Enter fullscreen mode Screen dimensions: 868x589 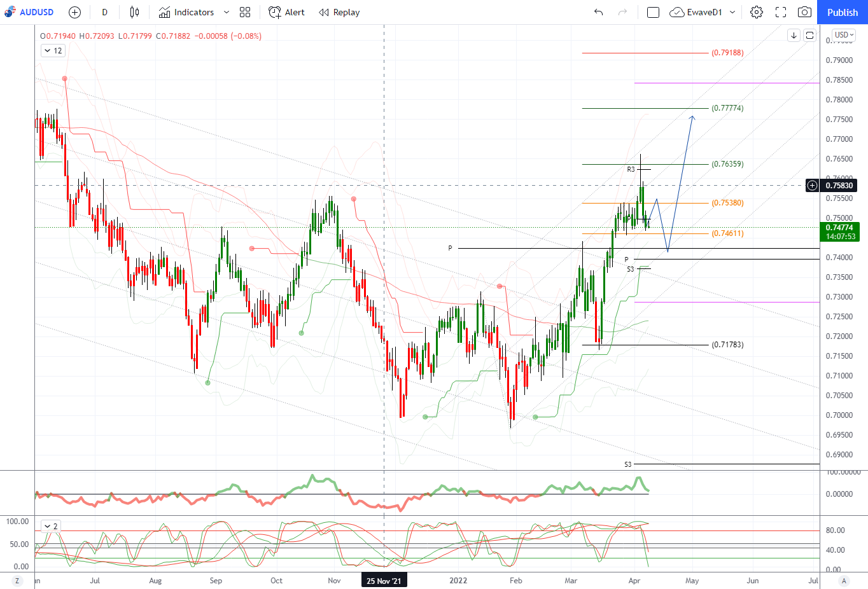coord(781,12)
